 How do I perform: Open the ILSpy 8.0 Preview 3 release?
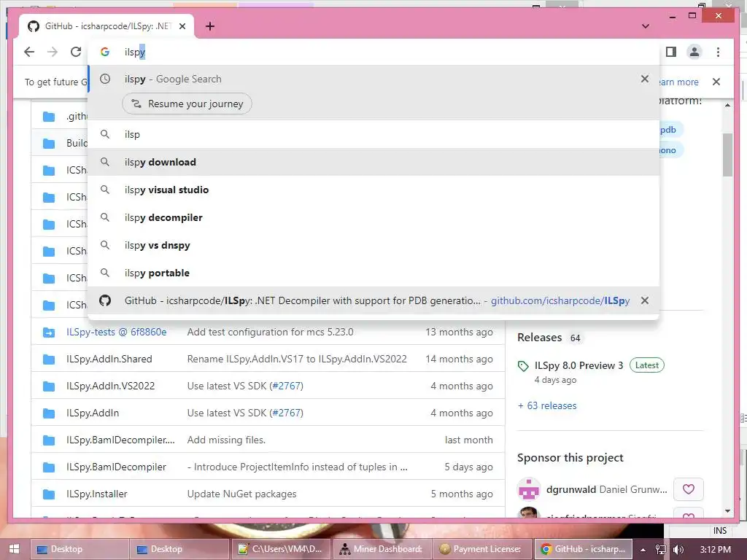(x=578, y=365)
